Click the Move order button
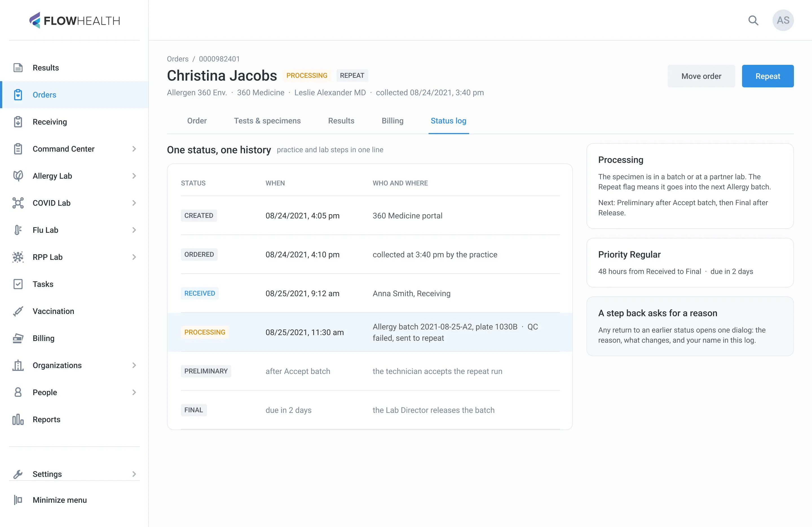This screenshot has width=812, height=527. tap(701, 76)
